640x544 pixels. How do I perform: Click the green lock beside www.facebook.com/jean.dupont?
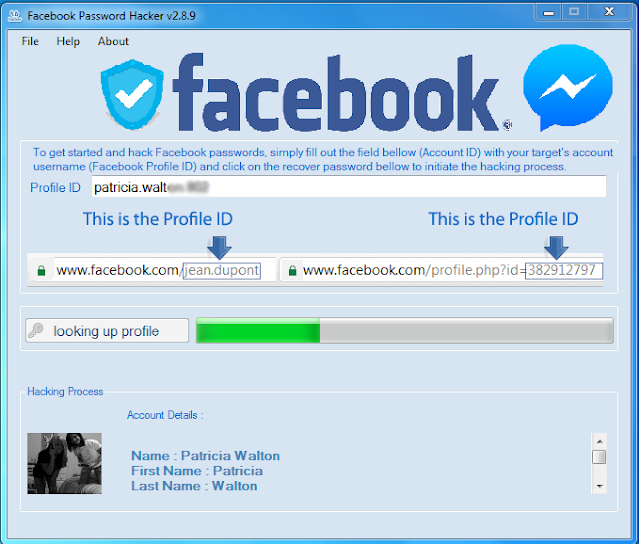point(41,270)
